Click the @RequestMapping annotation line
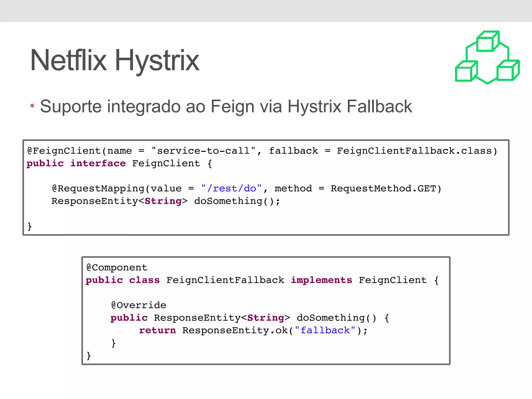The height and width of the screenshot is (399, 532). [247, 188]
